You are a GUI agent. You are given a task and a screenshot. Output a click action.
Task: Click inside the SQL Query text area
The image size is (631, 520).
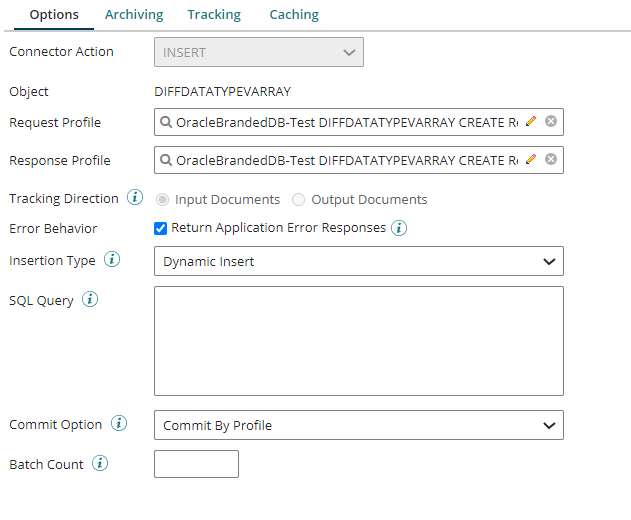358,341
